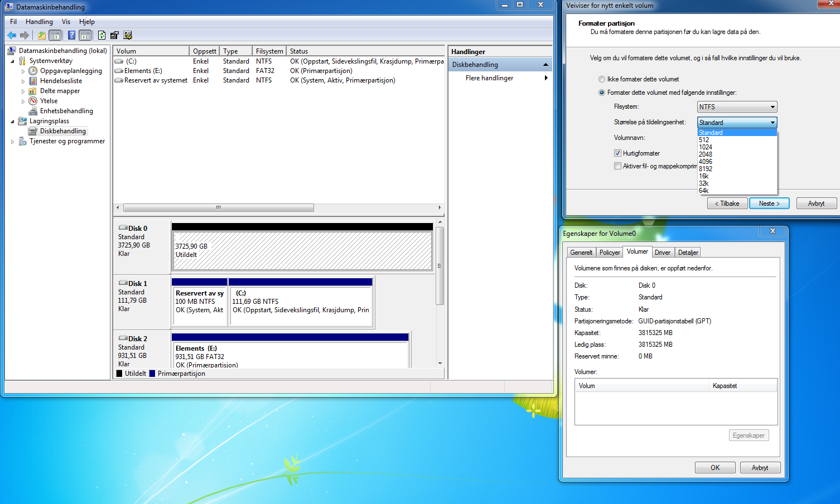Click the horizontal scrollbar thumb in volume list
Image resolution: width=840 pixels, height=504 pixels.
(x=219, y=207)
